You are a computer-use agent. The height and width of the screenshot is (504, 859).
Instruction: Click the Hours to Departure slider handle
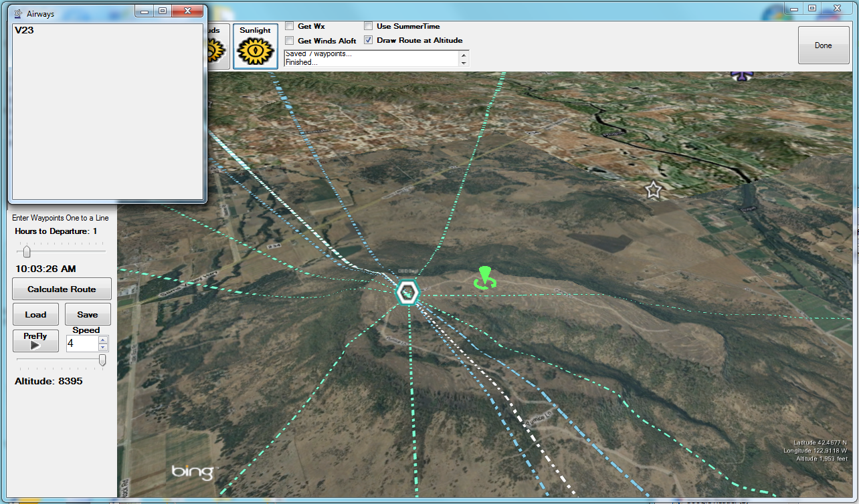[x=27, y=252]
